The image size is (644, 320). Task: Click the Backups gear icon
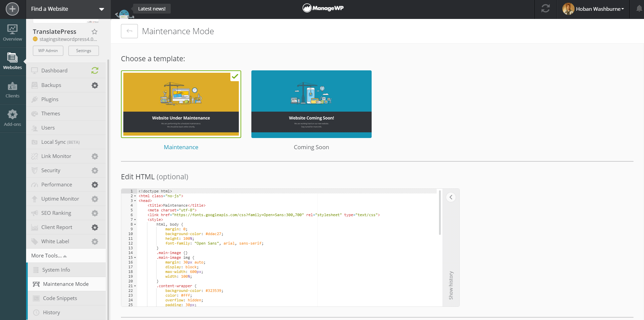[x=95, y=85]
